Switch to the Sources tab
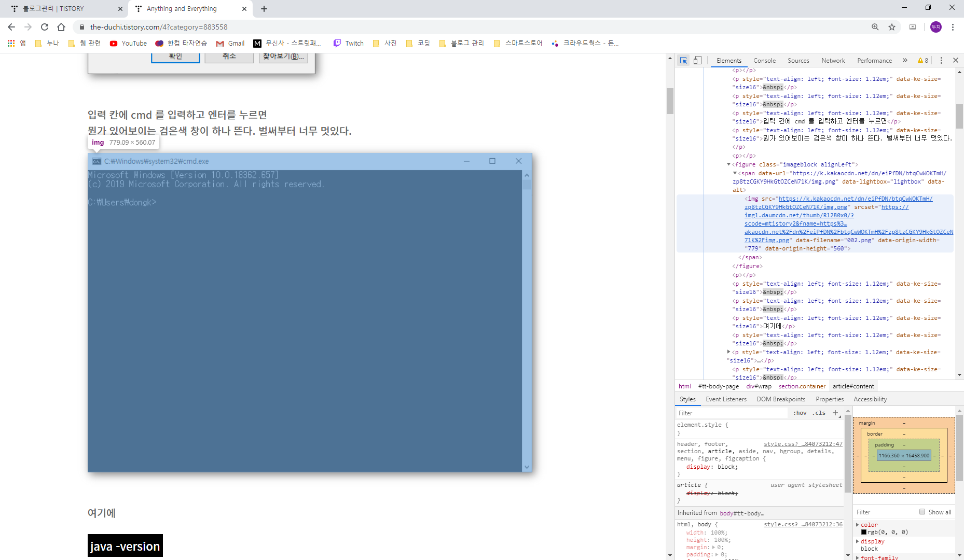Viewport: 964px width, 560px height. pos(798,61)
